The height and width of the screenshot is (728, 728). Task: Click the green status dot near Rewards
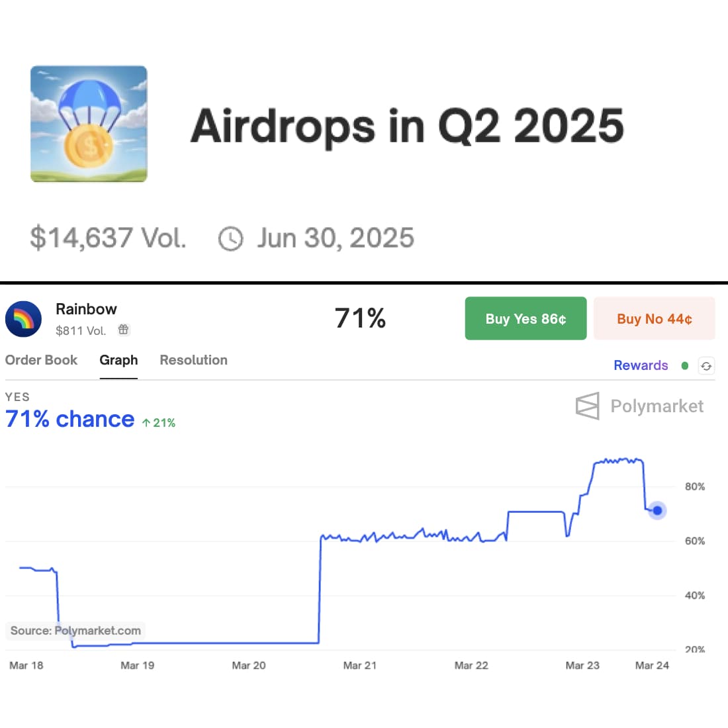685,365
